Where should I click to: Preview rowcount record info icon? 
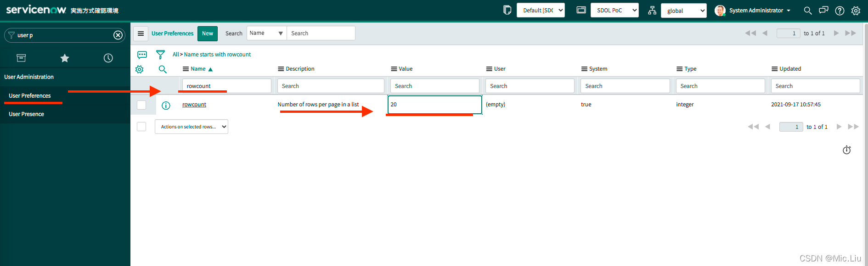tap(166, 105)
